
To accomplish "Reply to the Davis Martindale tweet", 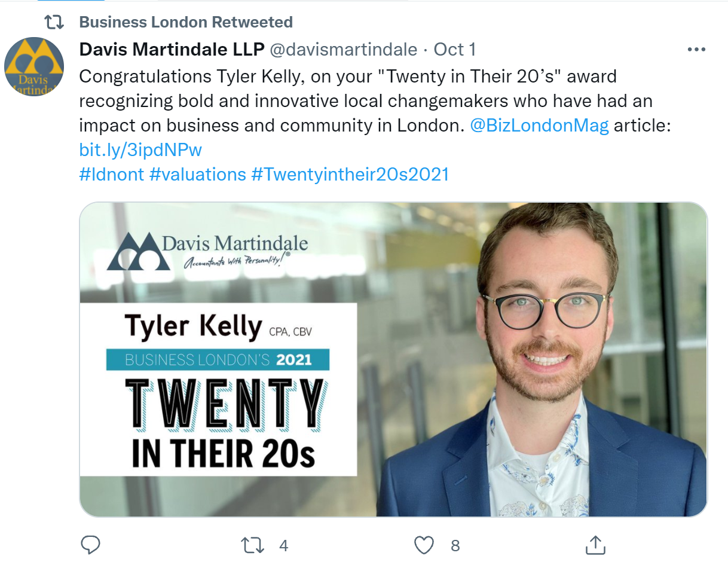I will [90, 545].
